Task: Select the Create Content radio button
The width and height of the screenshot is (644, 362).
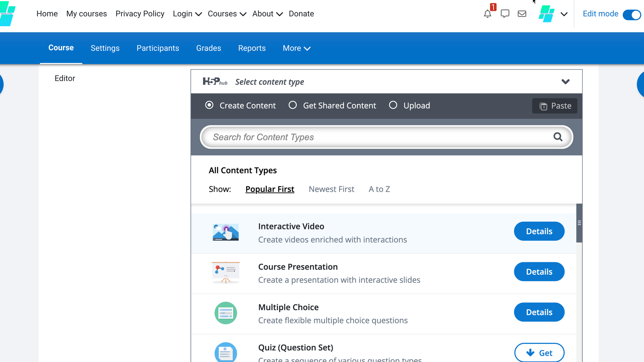Action: tap(209, 105)
